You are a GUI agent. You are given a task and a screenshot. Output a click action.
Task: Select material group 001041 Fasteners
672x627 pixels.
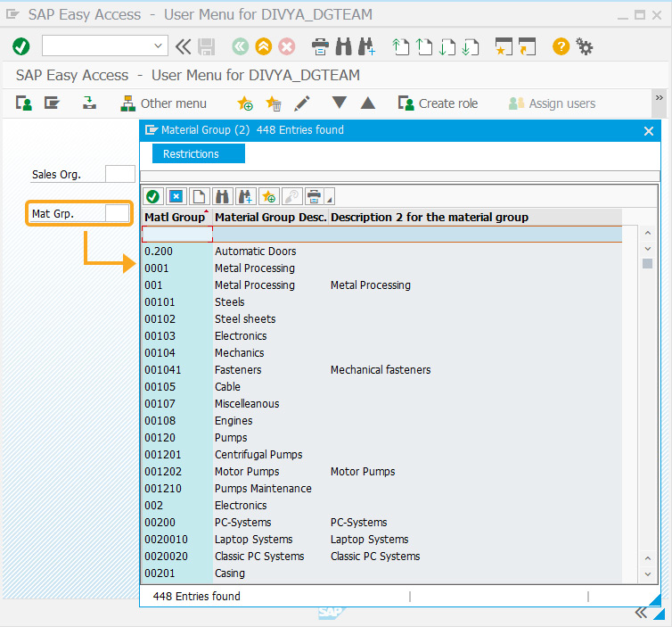381,369
